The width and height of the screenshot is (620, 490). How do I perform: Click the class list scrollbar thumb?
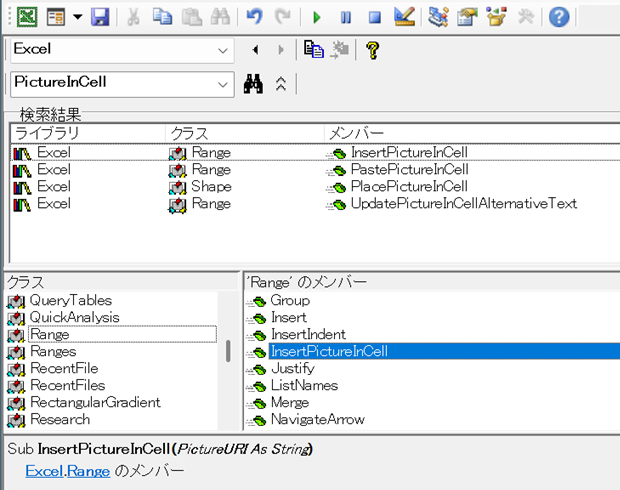pos(228,351)
